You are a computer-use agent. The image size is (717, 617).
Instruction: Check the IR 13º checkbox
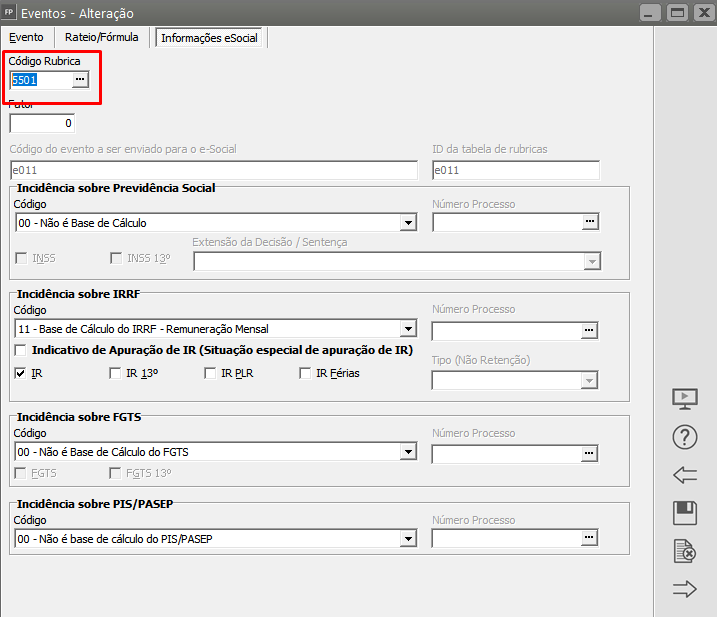pos(115,373)
